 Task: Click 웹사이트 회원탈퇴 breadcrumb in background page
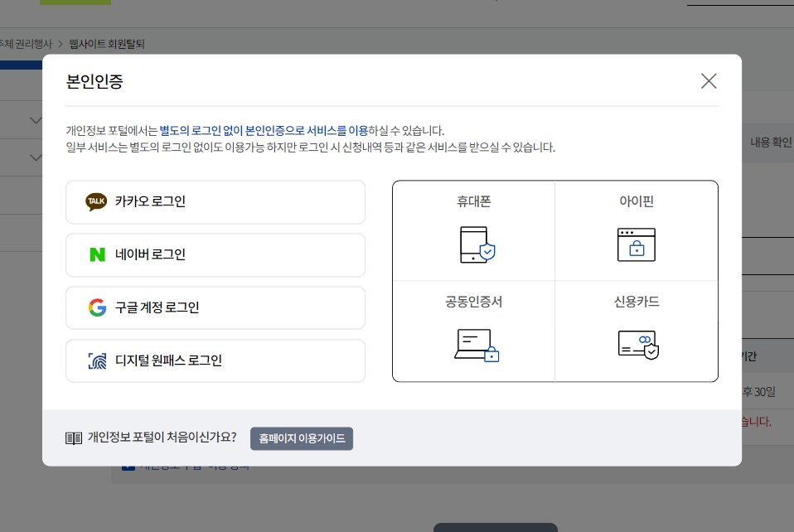pyautogui.click(x=107, y=44)
